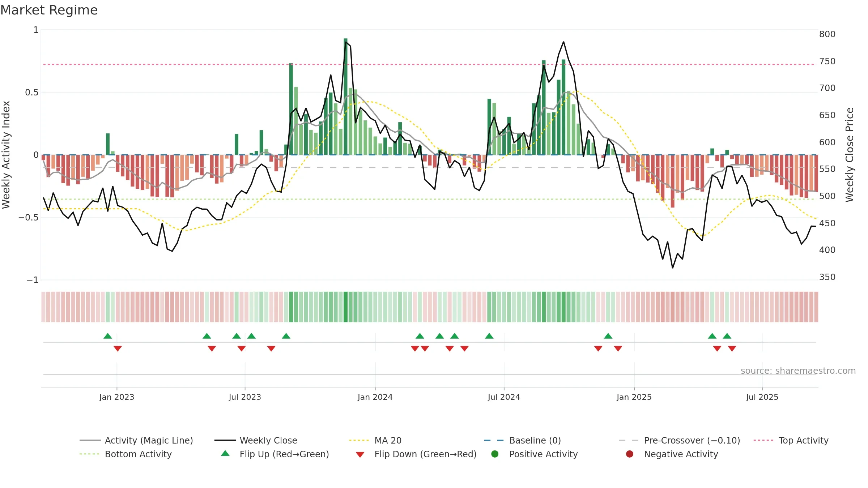The height and width of the screenshot is (488, 868).
Task: Click the Jan 2024 x-axis label
Action: click(x=375, y=397)
